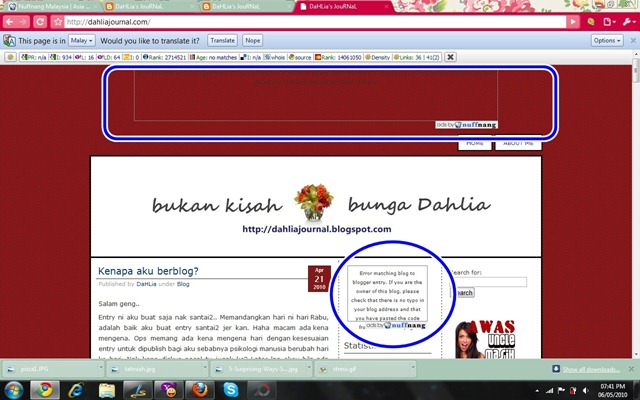Click author link DaHLia

146,284
